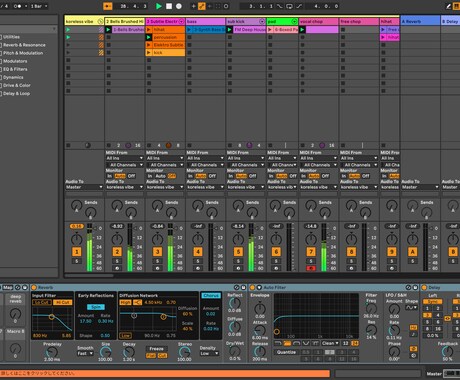
Task: Click the Arrangement Record button
Action: click(x=179, y=6)
